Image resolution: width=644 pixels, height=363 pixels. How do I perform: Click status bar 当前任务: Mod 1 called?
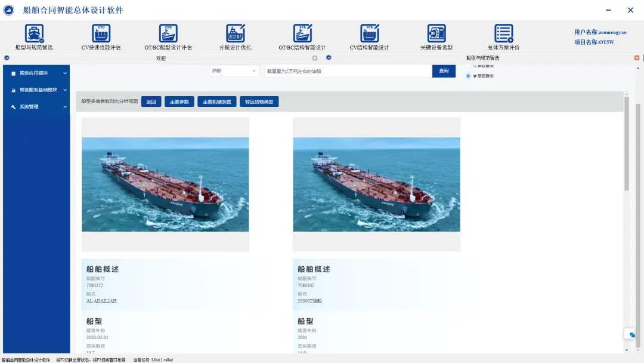tap(153, 360)
